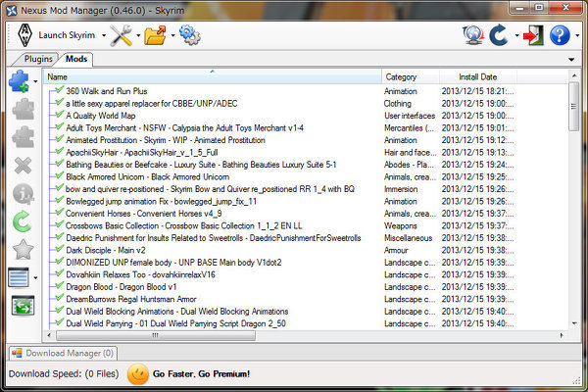Viewport: 588px width, 392px height.
Task: Click the Help question mark icon
Action: pyautogui.click(x=560, y=35)
